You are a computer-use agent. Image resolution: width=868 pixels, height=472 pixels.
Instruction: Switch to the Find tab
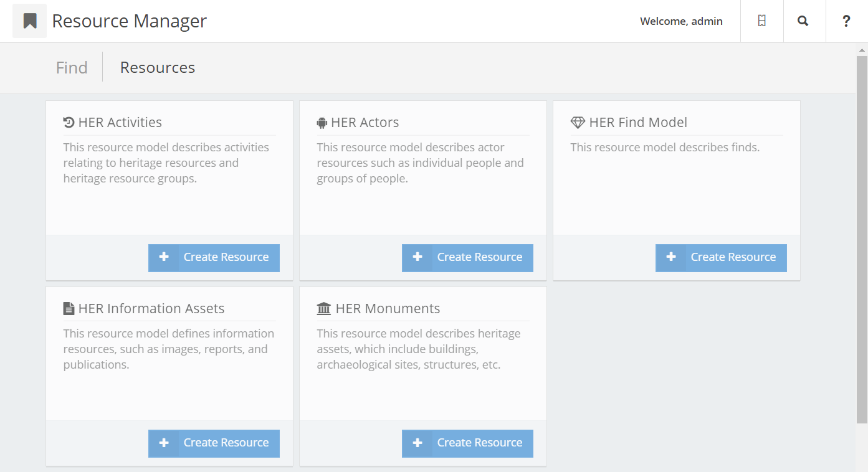(x=72, y=67)
